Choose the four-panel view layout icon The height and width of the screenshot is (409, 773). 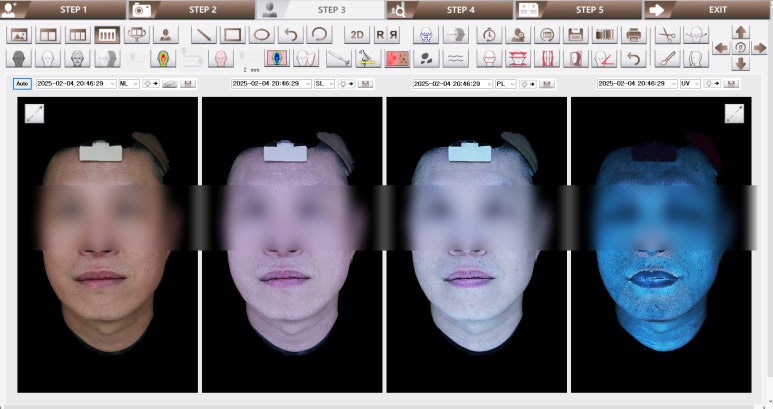[106, 34]
